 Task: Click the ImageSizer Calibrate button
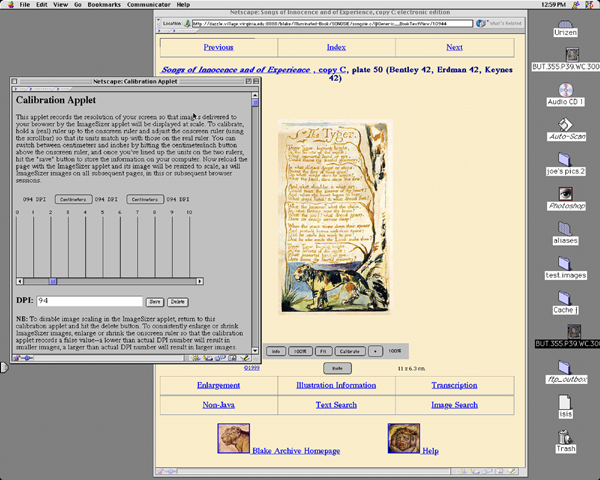tap(349, 351)
